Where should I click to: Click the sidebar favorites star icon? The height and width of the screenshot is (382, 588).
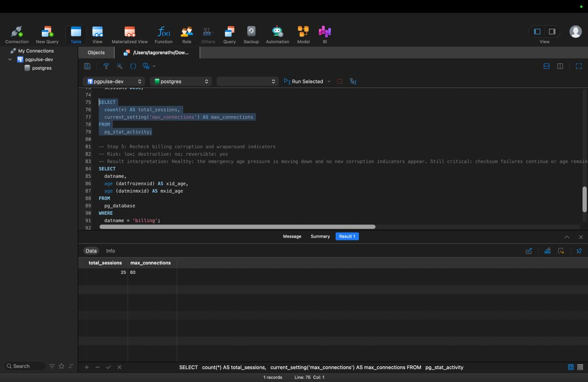pyautogui.click(x=62, y=366)
